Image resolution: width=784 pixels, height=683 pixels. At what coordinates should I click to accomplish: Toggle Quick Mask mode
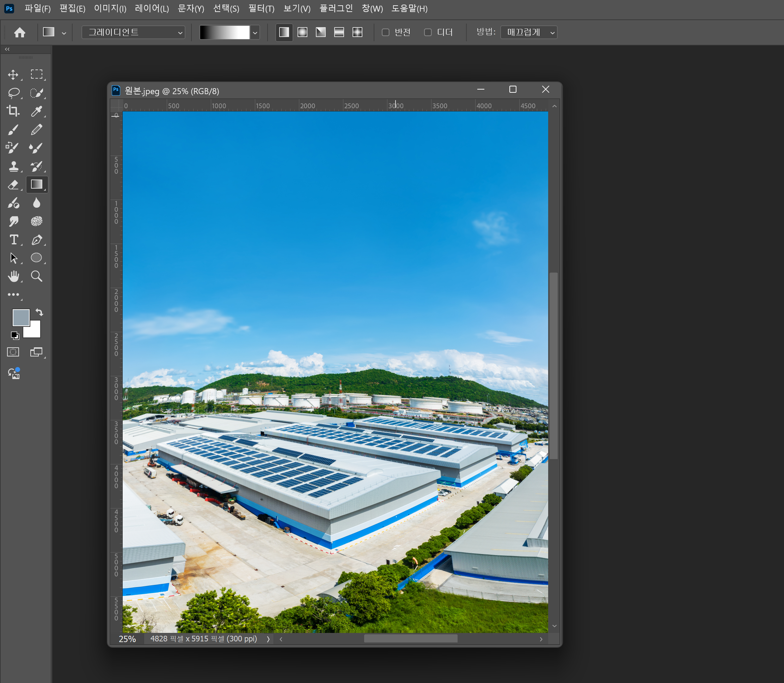pos(13,352)
